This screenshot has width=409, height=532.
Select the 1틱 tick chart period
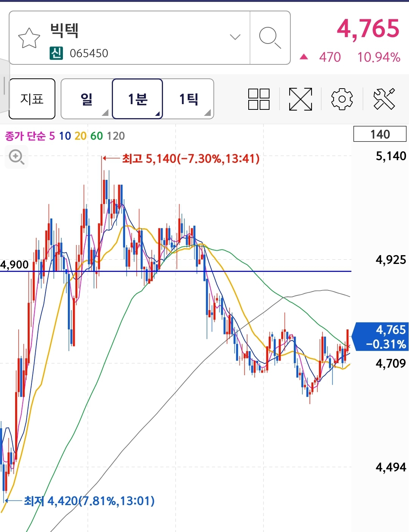pyautogui.click(x=188, y=99)
